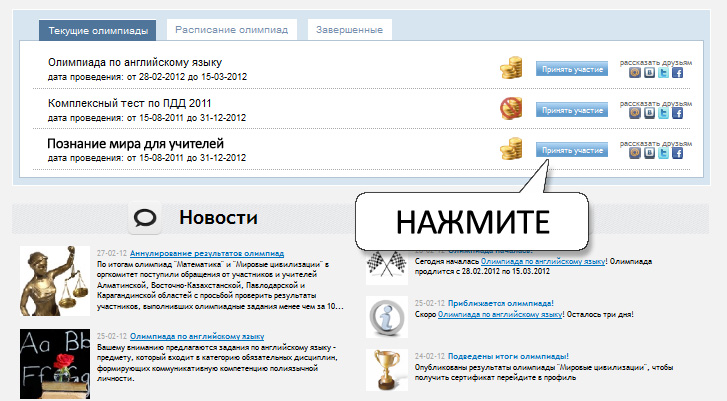This screenshot has height=401, width=727.
Task: Click the info symbol news thumbnail
Action: [387, 317]
